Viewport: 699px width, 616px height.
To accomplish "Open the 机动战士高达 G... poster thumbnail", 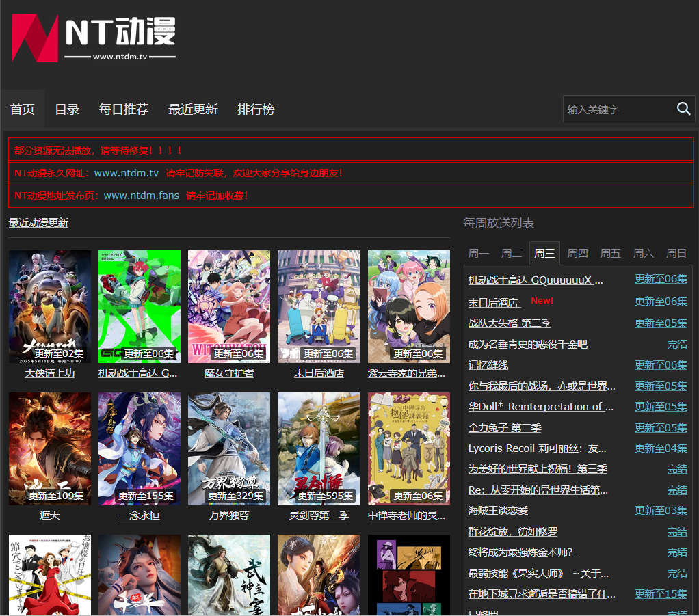I will [x=139, y=306].
